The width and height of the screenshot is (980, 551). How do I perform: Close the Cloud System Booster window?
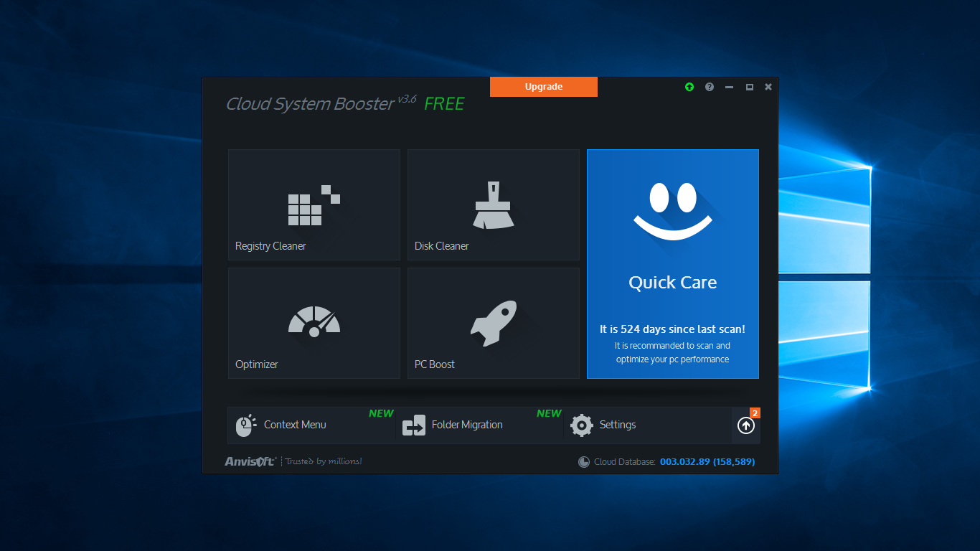point(768,87)
